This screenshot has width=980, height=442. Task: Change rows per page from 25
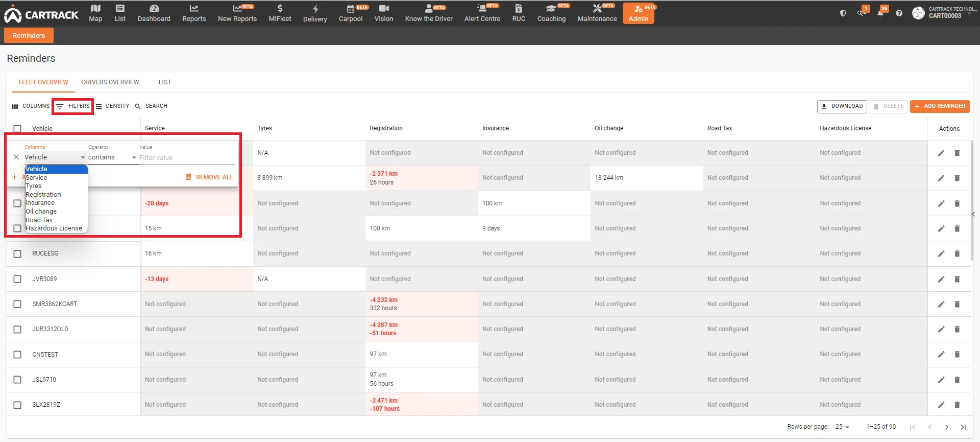[842, 427]
